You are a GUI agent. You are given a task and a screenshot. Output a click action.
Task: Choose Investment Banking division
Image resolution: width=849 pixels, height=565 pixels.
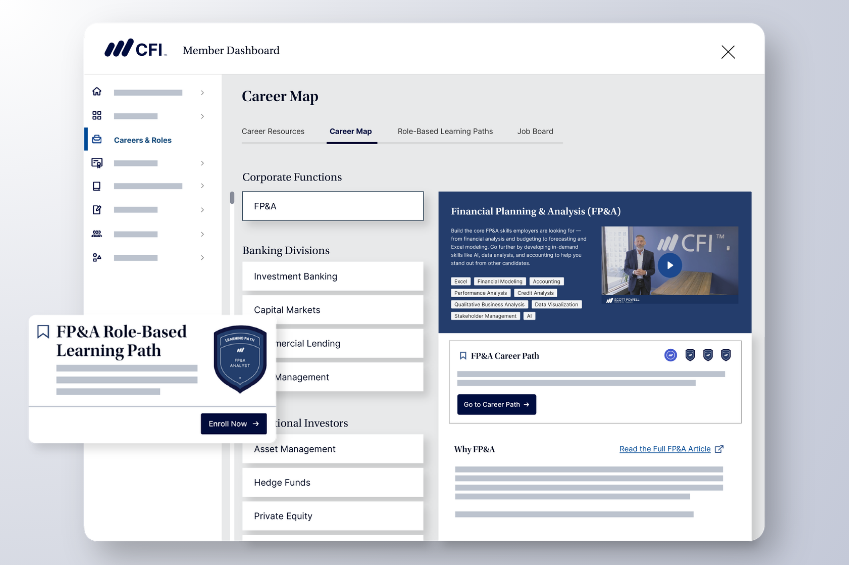coord(333,276)
